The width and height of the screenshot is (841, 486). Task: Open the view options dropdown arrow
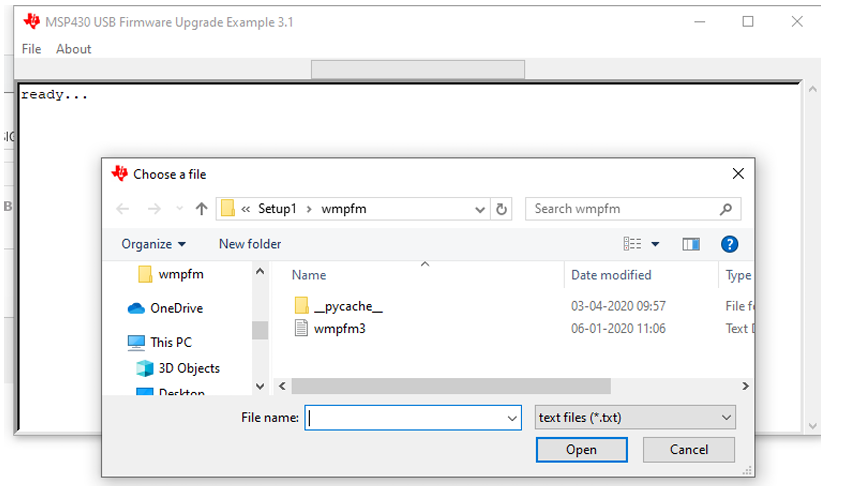pos(656,244)
